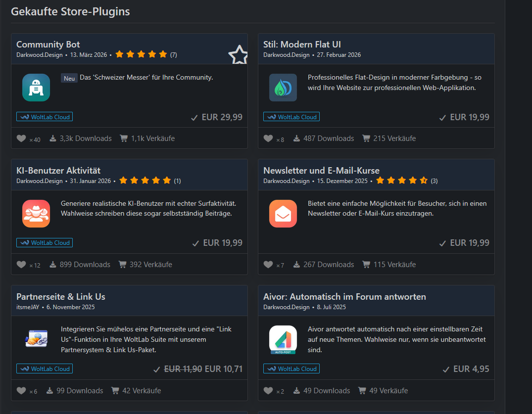Open the Community Bot plugin title
The image size is (532, 414).
[48, 45]
